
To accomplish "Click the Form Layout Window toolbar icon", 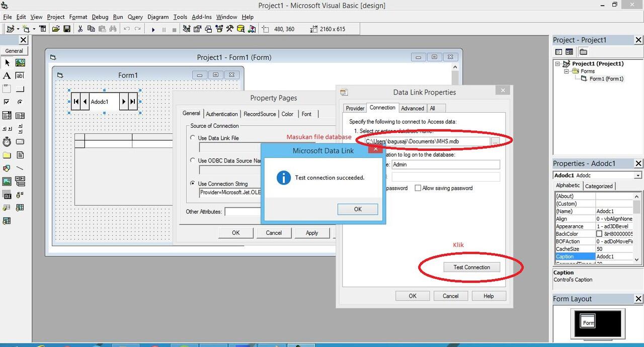I will (x=208, y=29).
